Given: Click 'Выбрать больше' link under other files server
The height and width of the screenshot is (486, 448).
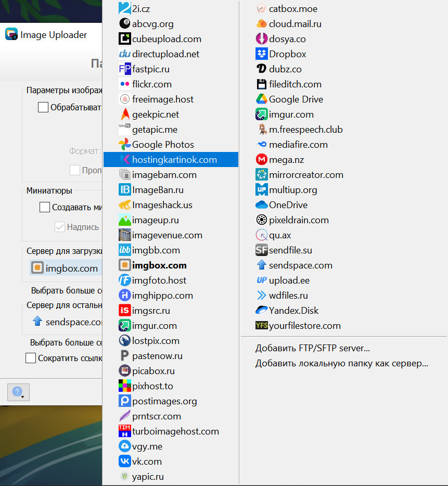Looking at the screenshot, I should click(66, 342).
